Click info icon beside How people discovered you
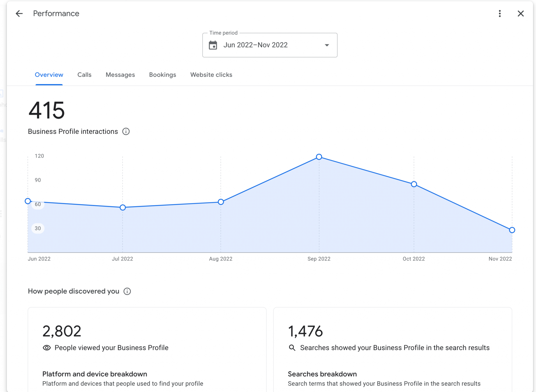The width and height of the screenshot is (536, 392). click(x=127, y=291)
